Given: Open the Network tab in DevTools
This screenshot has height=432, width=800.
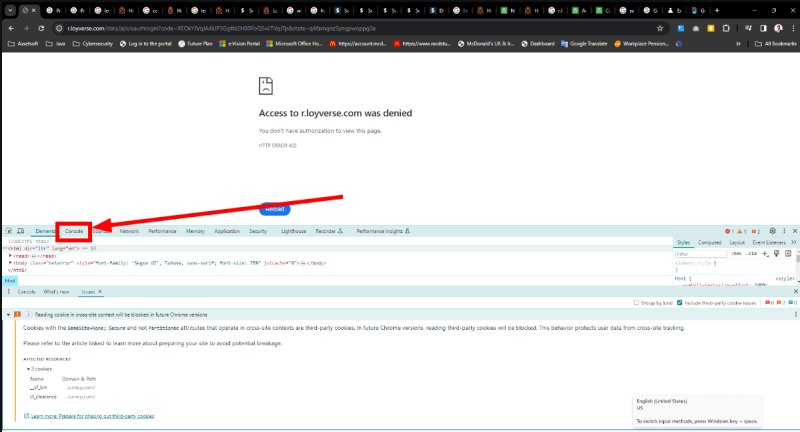Looking at the screenshot, I should pyautogui.click(x=129, y=230).
